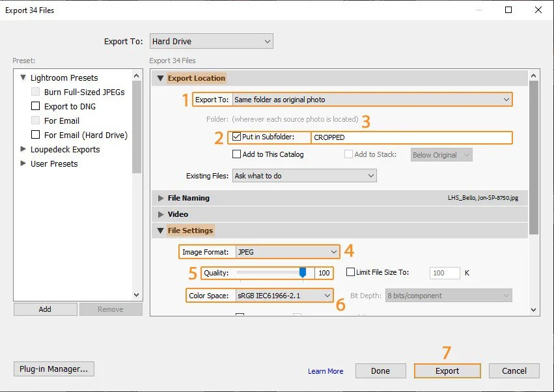The height and width of the screenshot is (392, 554).
Task: Check the Burn Full-Sized JPEGs preset
Action: pos(35,92)
